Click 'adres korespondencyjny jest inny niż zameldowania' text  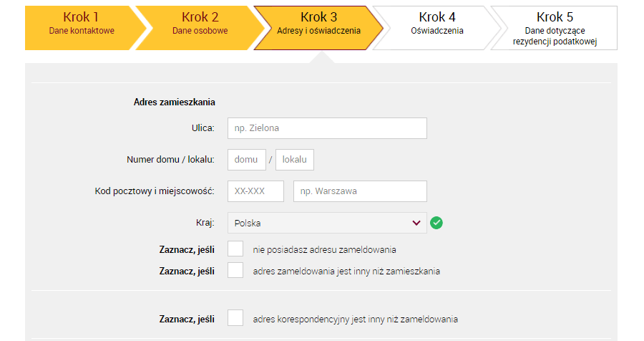355,320
